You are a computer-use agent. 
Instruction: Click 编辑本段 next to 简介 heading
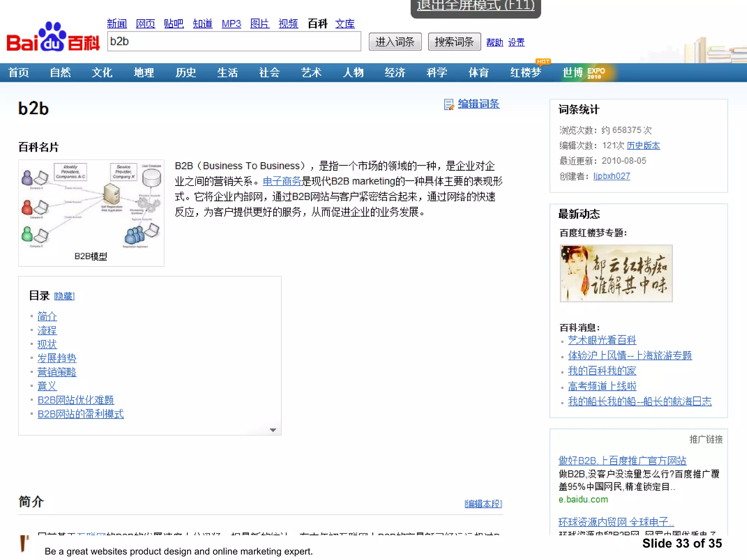coord(483,504)
